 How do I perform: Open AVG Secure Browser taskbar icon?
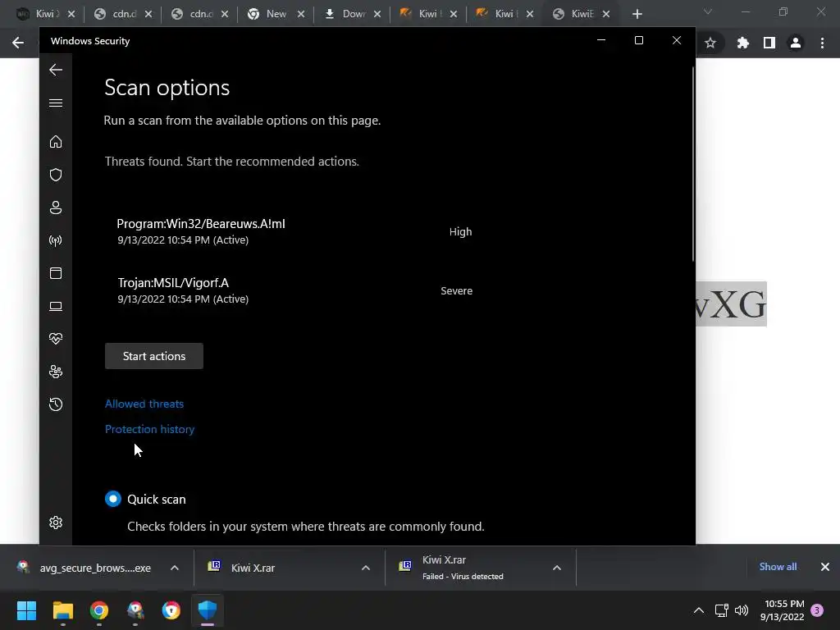pyautogui.click(x=135, y=610)
